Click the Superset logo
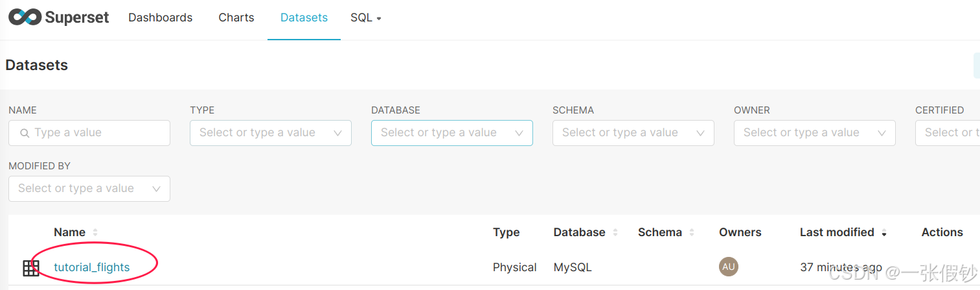 click(59, 18)
